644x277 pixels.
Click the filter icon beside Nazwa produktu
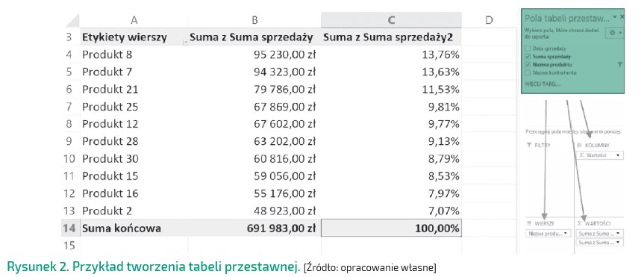pos(619,65)
